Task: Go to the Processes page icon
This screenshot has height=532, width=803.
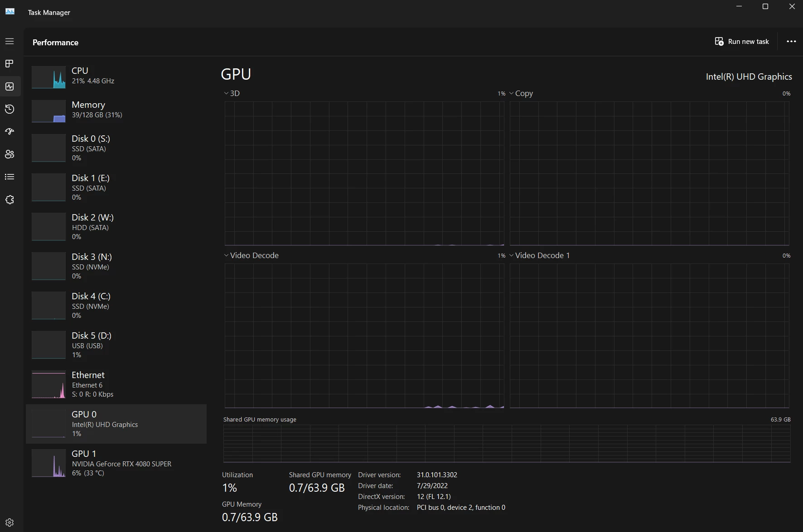Action: click(x=10, y=64)
